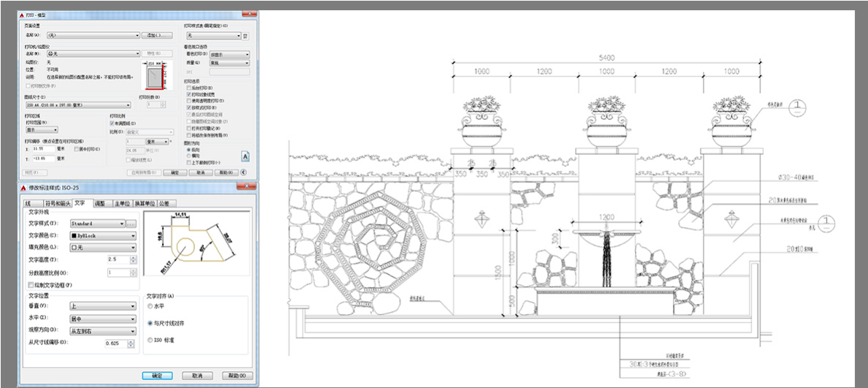Click the AutoCAD logo in the print dialog title bar
The height and width of the screenshot is (388, 868).
click(x=21, y=15)
